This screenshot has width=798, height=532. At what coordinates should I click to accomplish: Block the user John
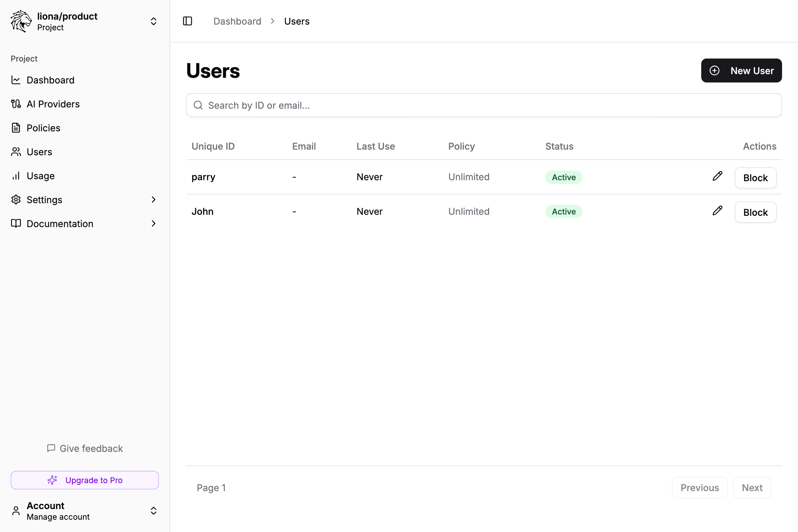coord(755,212)
